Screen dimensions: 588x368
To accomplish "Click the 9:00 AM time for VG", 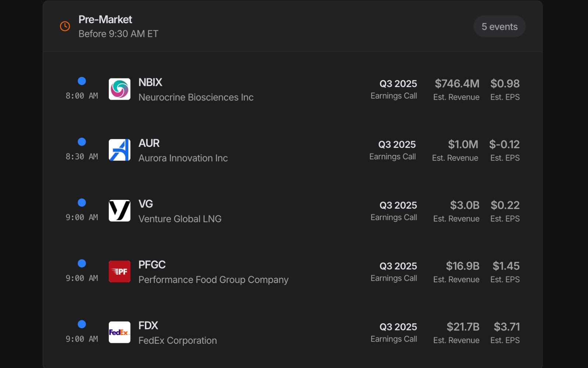I will 82,217.
